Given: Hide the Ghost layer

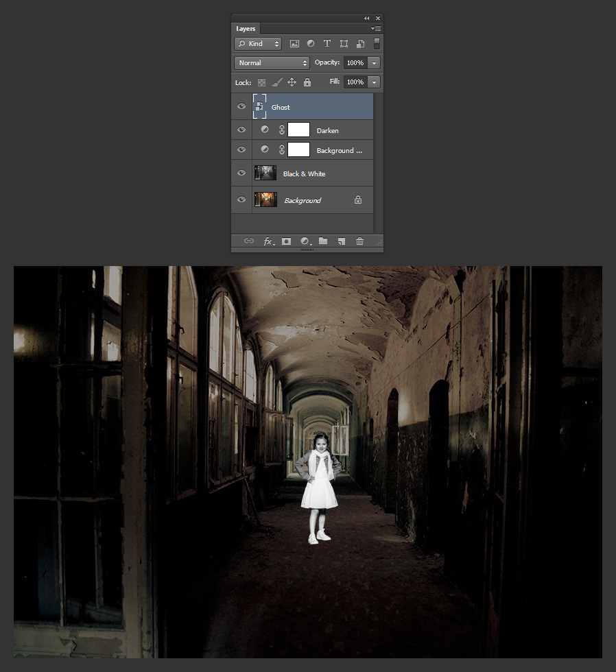Looking at the screenshot, I should point(241,106).
